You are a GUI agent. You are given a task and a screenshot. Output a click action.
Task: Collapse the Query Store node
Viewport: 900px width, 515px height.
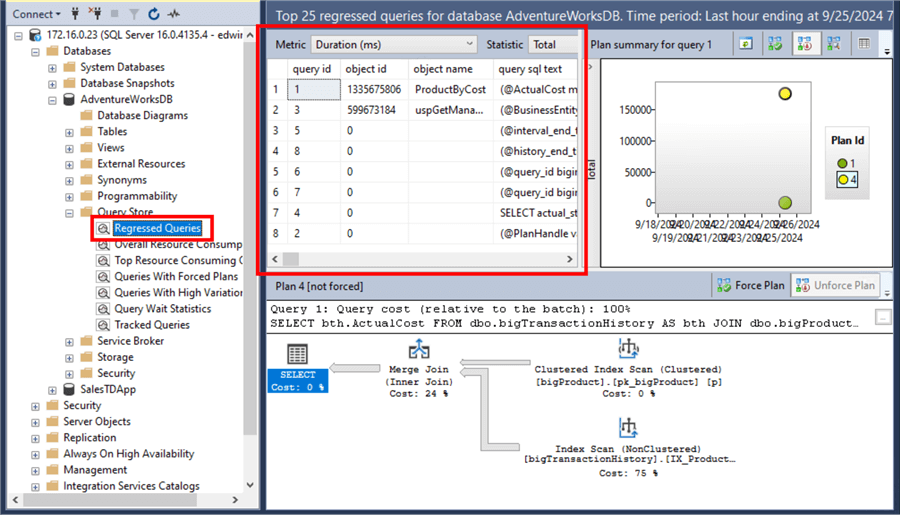69,212
